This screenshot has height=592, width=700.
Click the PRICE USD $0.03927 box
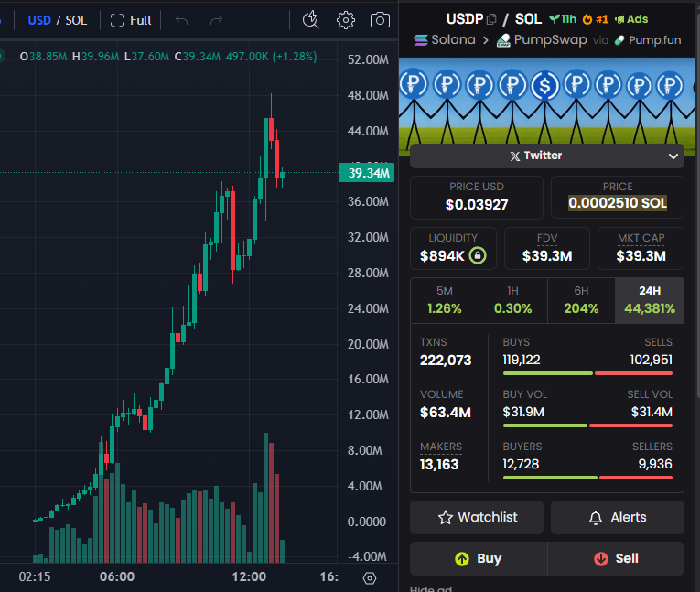477,198
